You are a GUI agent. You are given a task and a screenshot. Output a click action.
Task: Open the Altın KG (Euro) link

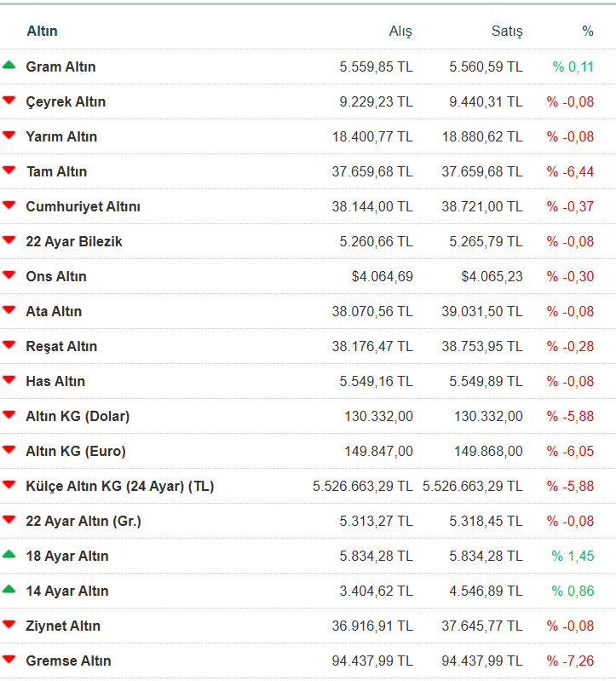tap(76, 451)
